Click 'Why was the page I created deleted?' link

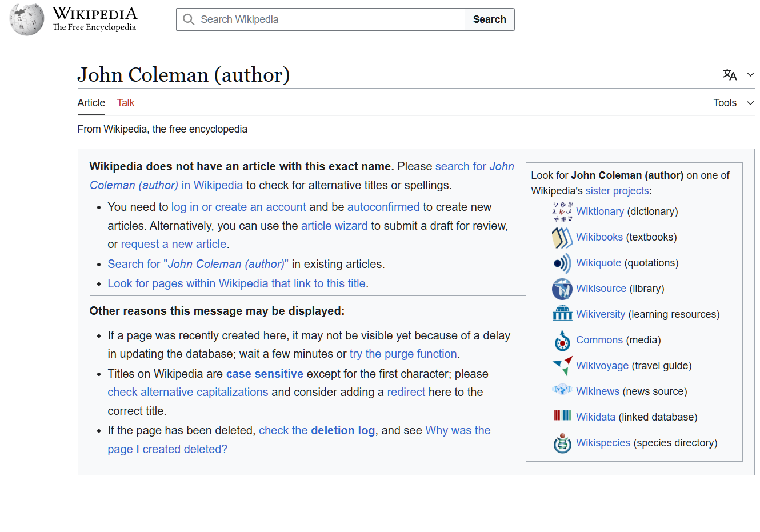299,439
